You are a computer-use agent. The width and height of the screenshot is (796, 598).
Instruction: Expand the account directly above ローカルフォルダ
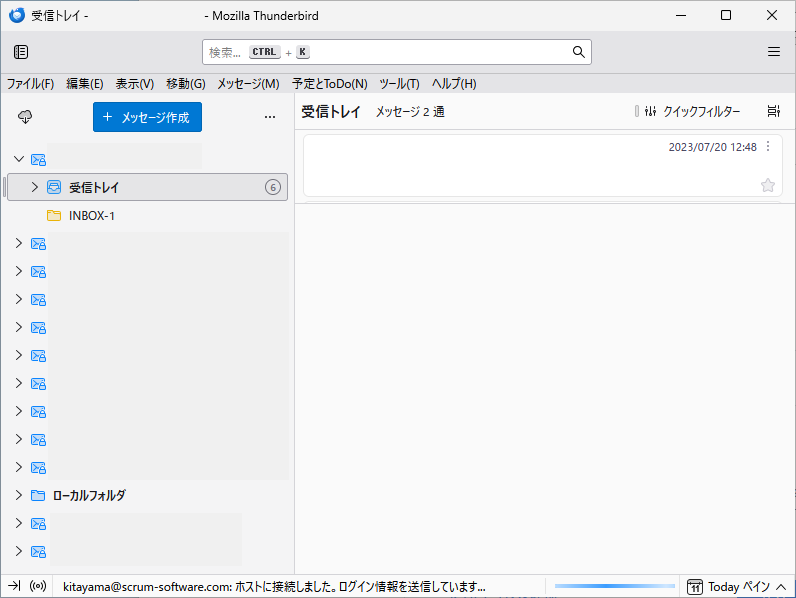[19, 467]
